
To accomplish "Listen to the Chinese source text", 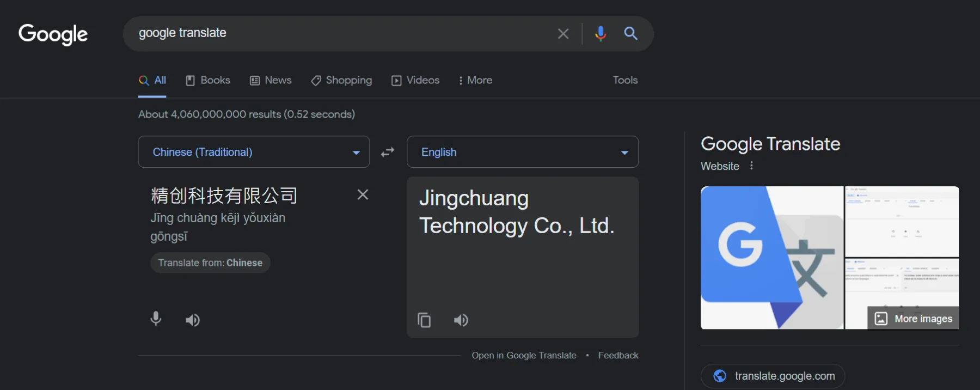I will [193, 320].
